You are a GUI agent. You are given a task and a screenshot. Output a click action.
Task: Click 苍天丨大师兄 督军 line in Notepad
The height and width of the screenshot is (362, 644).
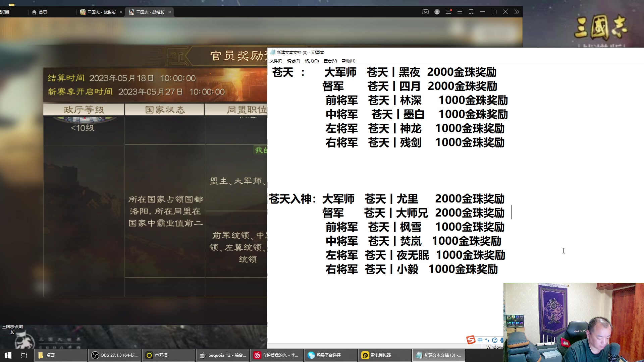click(413, 213)
